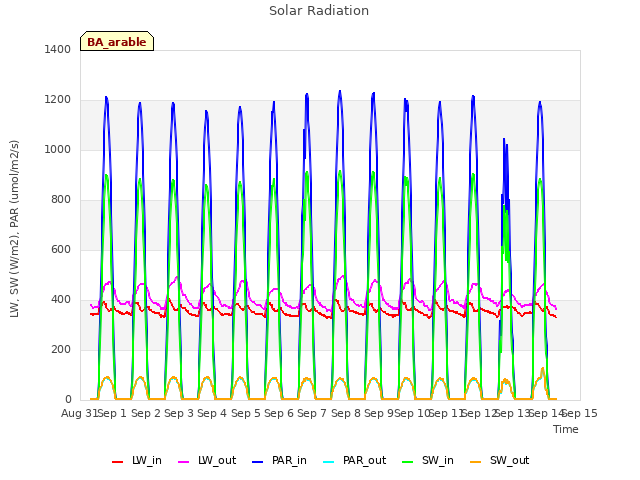Click the PAR_in legend label

click(x=289, y=461)
